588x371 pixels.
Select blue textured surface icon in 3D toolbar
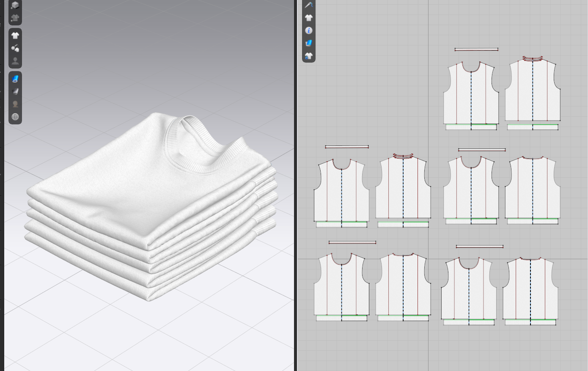tap(15, 79)
